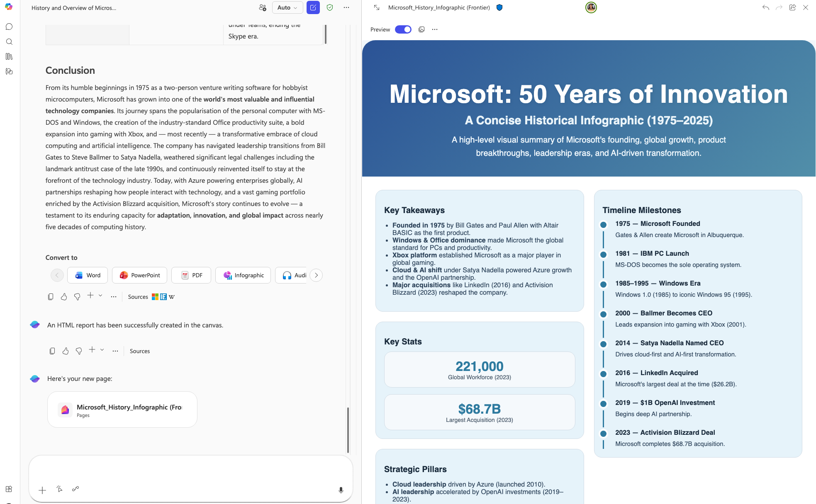The width and height of the screenshot is (816, 504).
Task: Select the Chat icon in the left sidebar
Action: [9, 27]
